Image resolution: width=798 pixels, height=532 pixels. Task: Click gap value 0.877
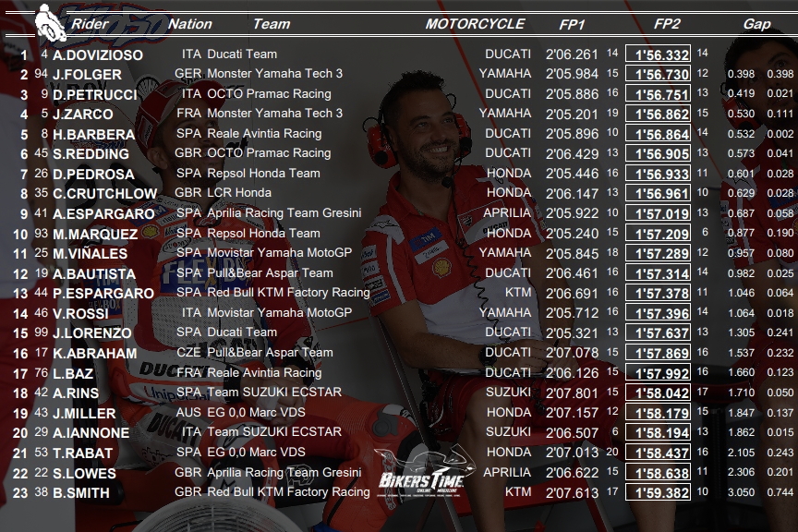[x=741, y=233]
